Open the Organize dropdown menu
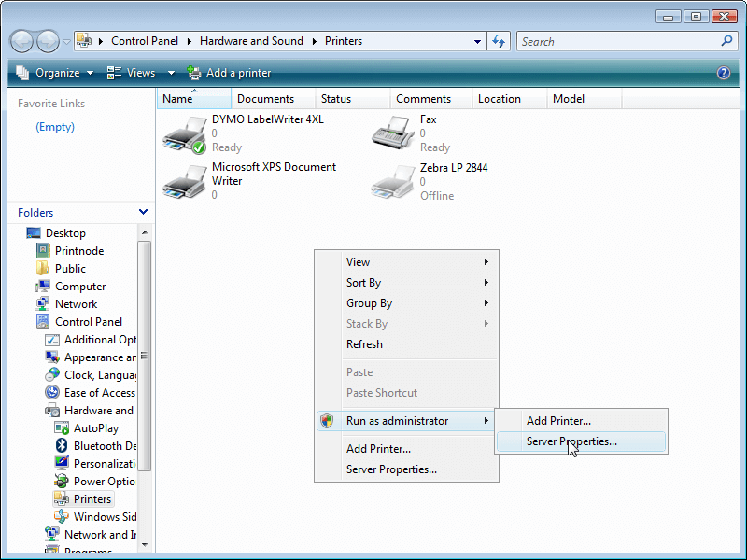The height and width of the screenshot is (560, 747). 90,74
